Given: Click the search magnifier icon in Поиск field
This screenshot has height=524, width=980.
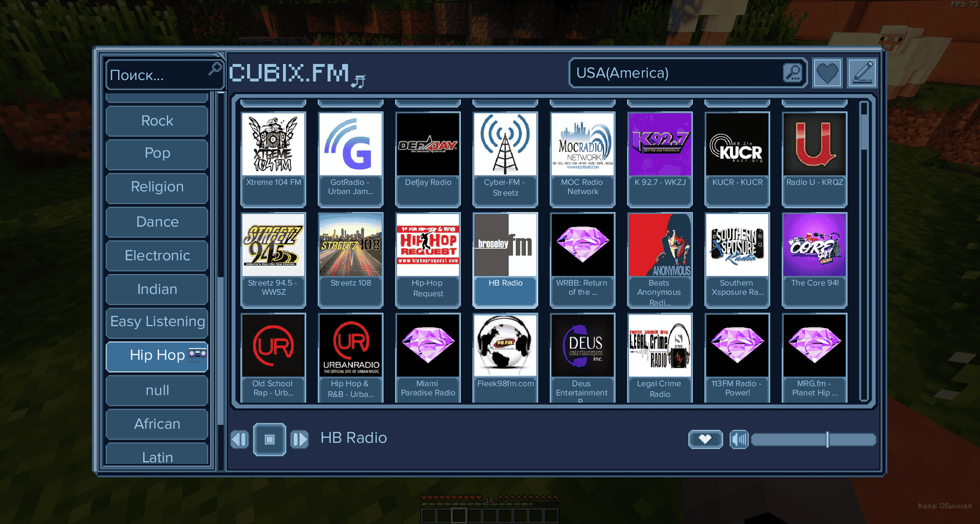Looking at the screenshot, I should click(x=215, y=68).
